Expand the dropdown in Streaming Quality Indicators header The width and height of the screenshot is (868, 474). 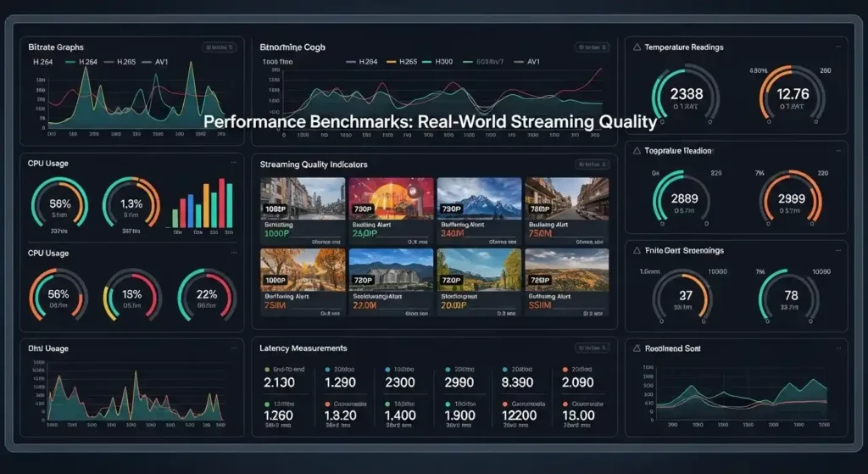point(592,165)
